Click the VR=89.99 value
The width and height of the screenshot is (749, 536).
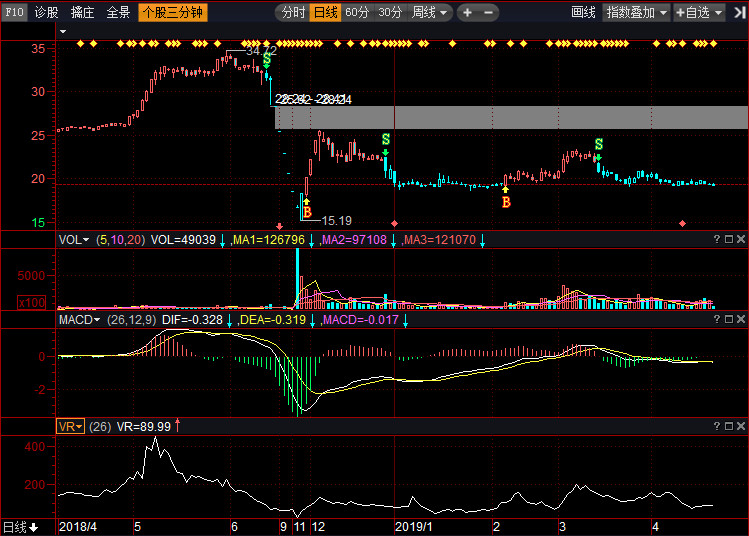click(144, 427)
